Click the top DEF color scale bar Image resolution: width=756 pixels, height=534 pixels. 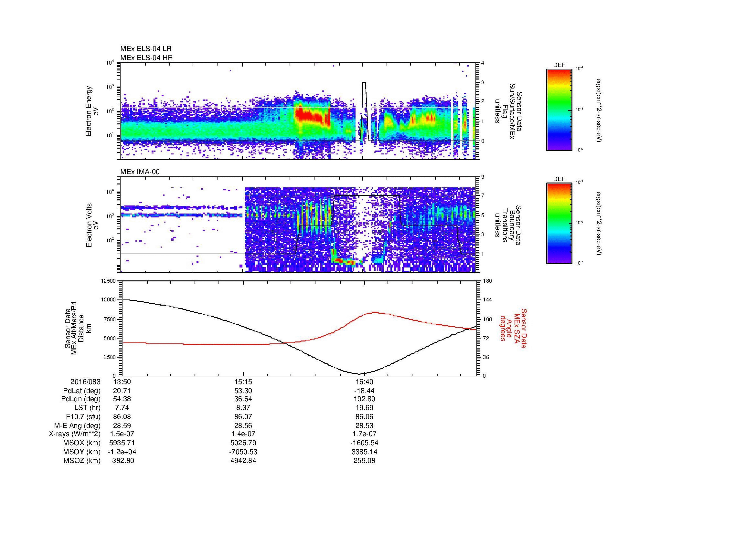point(559,110)
